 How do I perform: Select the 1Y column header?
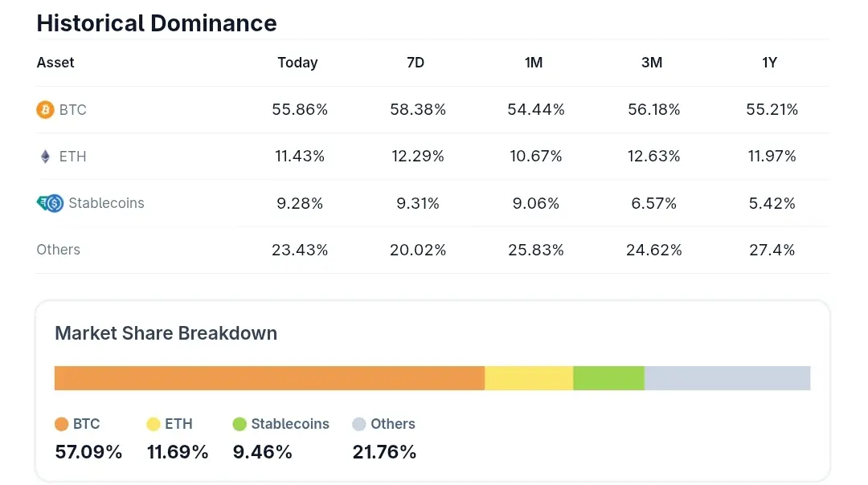[770, 63]
